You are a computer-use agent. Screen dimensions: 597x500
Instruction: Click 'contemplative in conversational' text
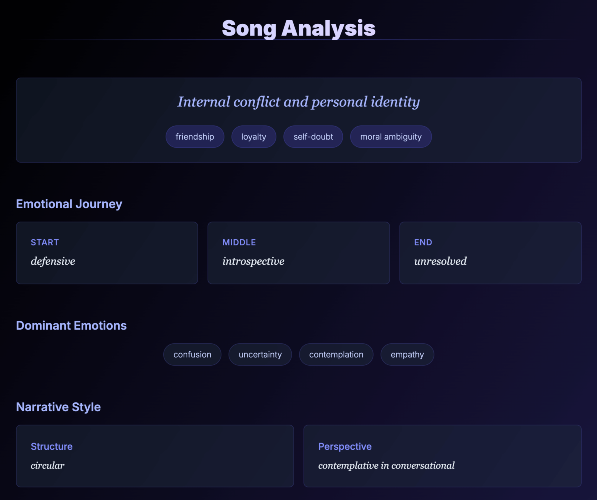pyautogui.click(x=386, y=466)
